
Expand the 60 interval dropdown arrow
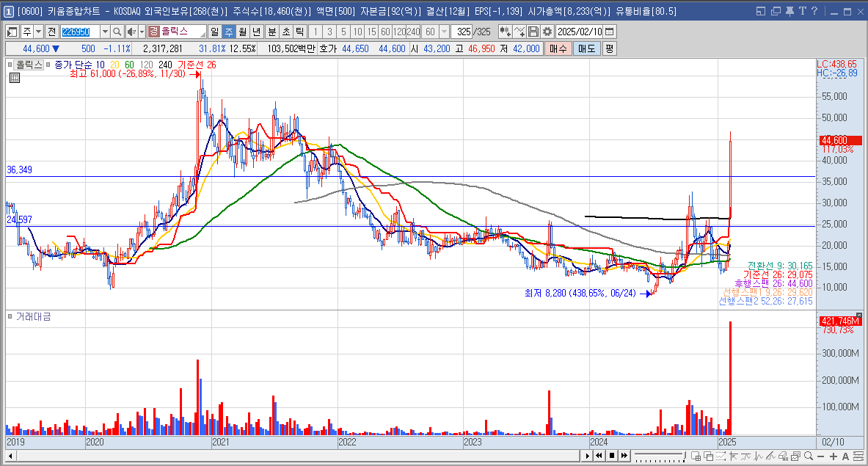tap(444, 32)
